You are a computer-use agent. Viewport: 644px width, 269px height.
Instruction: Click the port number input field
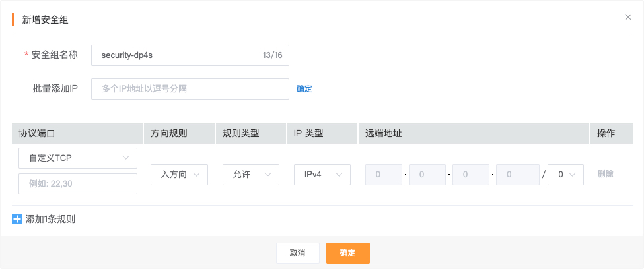(78, 184)
